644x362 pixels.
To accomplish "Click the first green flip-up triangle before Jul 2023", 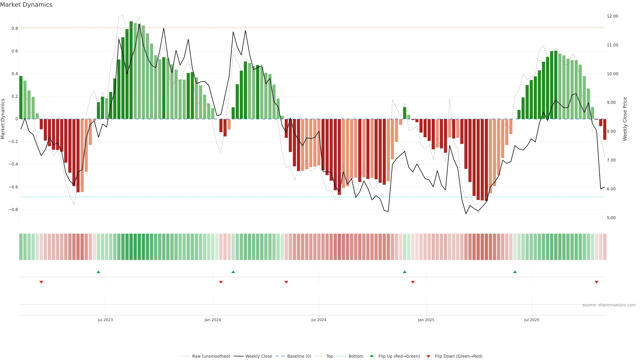I will (98, 272).
